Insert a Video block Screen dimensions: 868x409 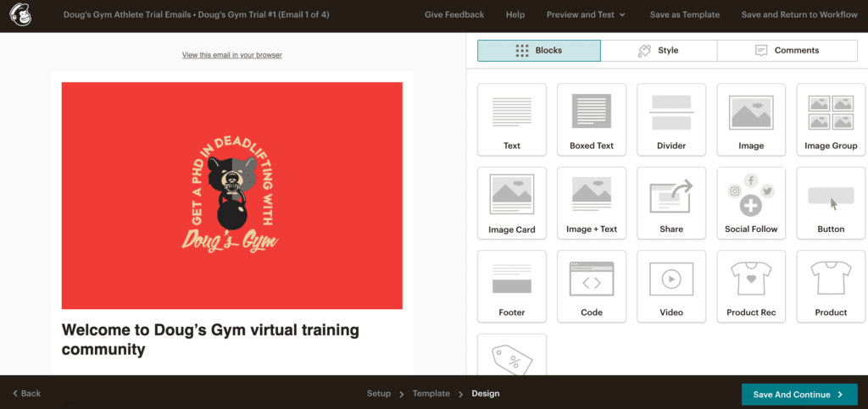click(x=671, y=286)
